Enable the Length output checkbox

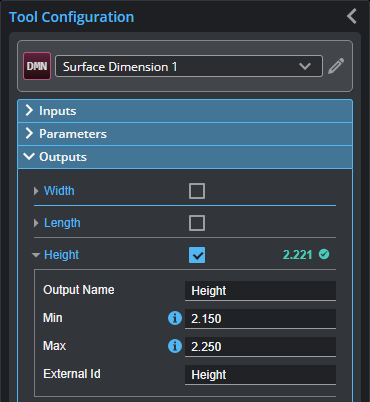pyautogui.click(x=197, y=223)
